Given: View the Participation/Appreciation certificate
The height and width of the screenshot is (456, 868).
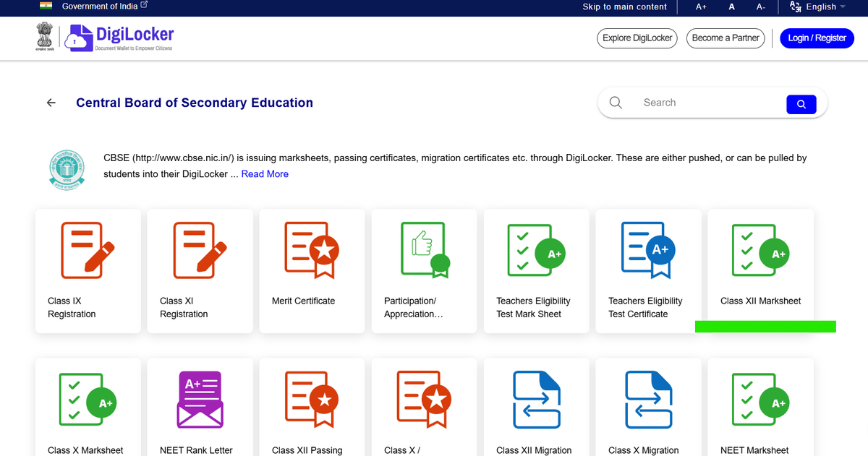Looking at the screenshot, I should pos(424,271).
